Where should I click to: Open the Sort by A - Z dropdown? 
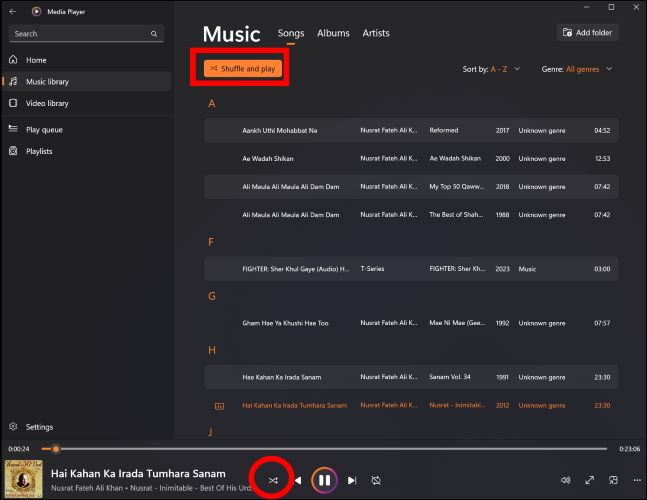(x=491, y=69)
